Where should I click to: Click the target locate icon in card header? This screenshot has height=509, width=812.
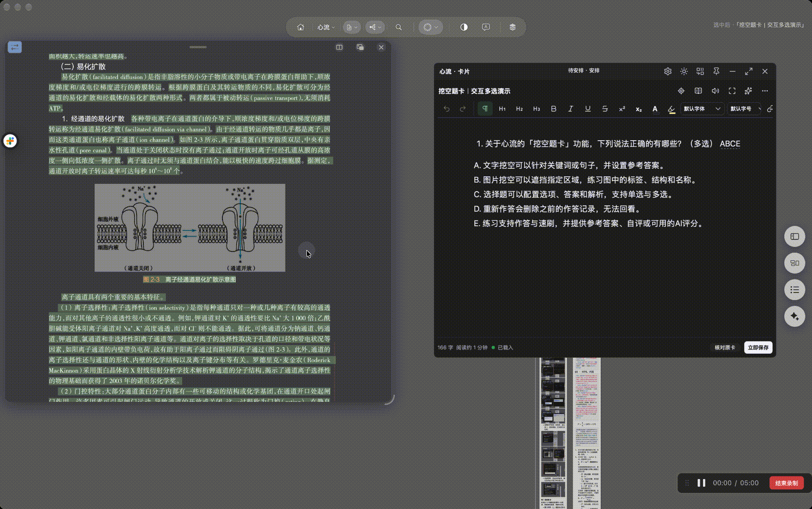[681, 91]
